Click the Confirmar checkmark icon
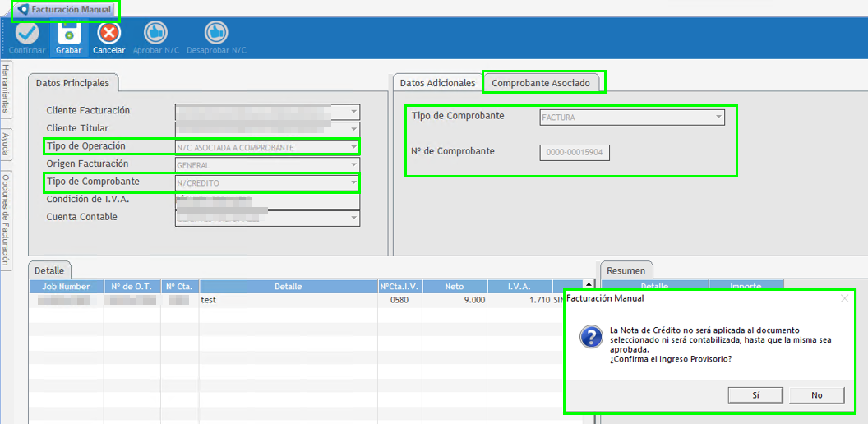This screenshot has height=424, width=868. tap(26, 33)
